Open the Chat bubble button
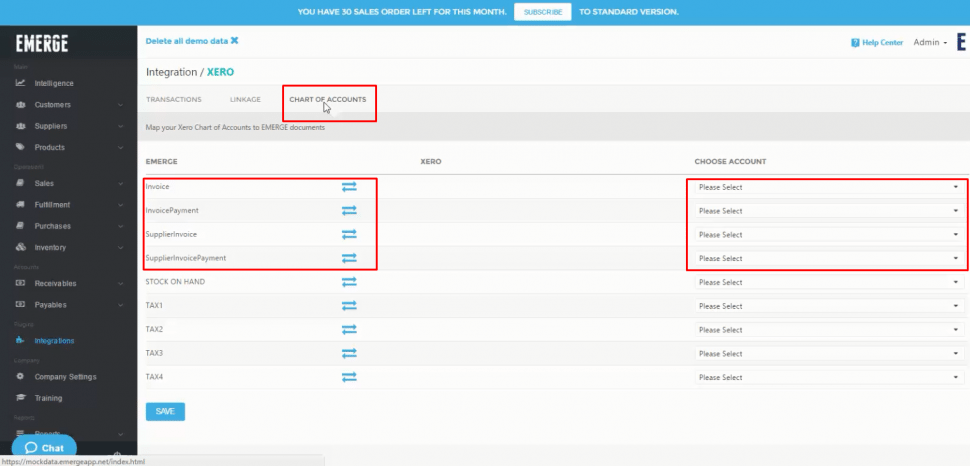The width and height of the screenshot is (970, 466). point(44,448)
